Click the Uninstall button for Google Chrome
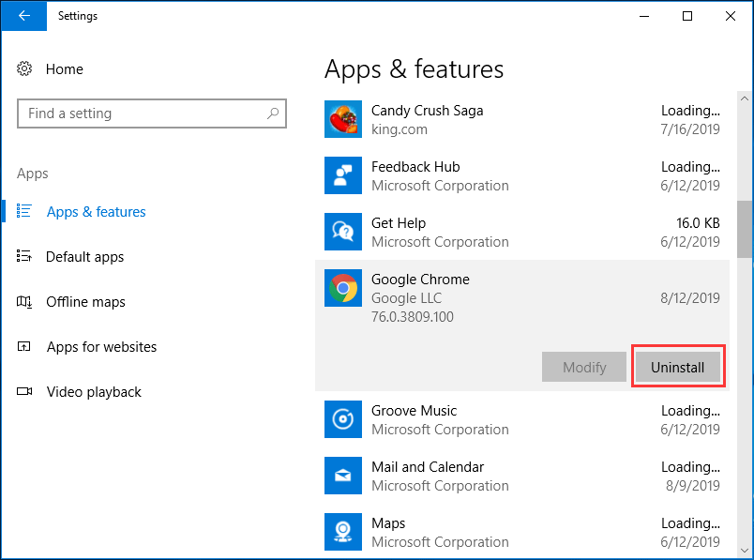The width and height of the screenshot is (754, 560). point(678,367)
